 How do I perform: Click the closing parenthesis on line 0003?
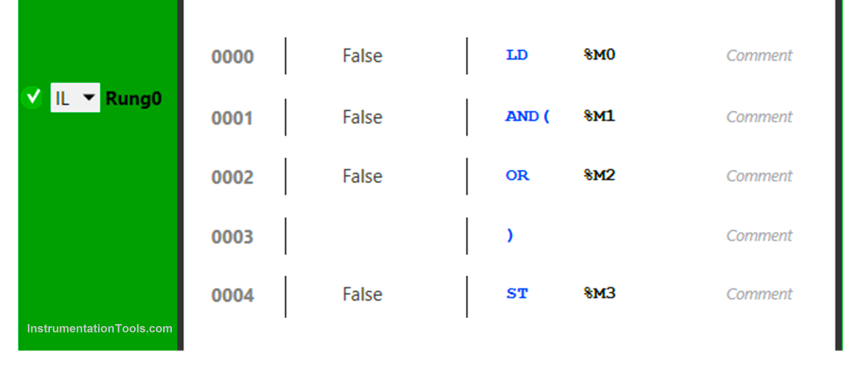[510, 235]
